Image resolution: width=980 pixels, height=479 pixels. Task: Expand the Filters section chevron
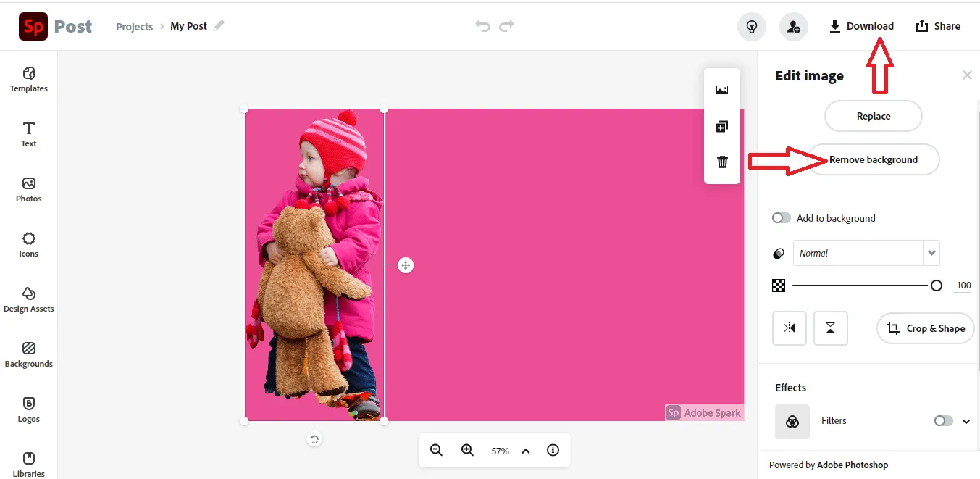click(x=966, y=422)
